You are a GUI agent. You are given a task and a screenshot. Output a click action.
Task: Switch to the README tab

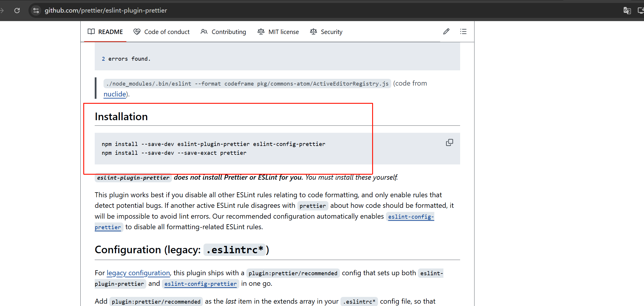[x=105, y=32]
